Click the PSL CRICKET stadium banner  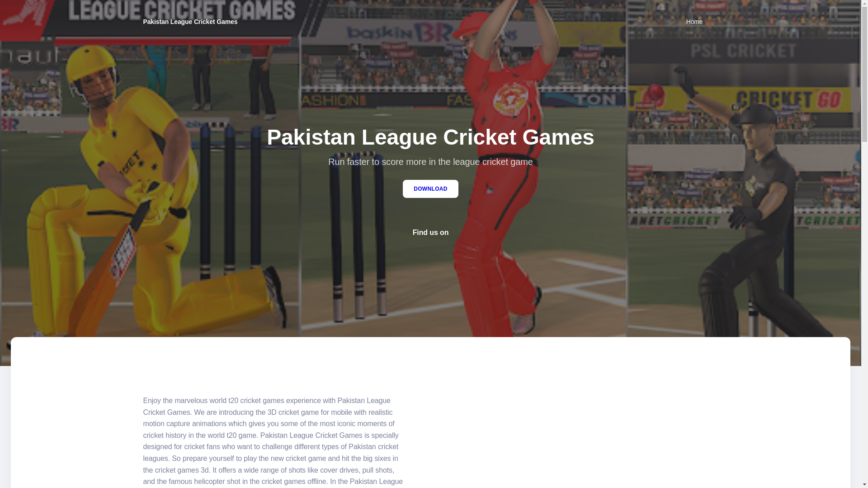click(x=744, y=51)
